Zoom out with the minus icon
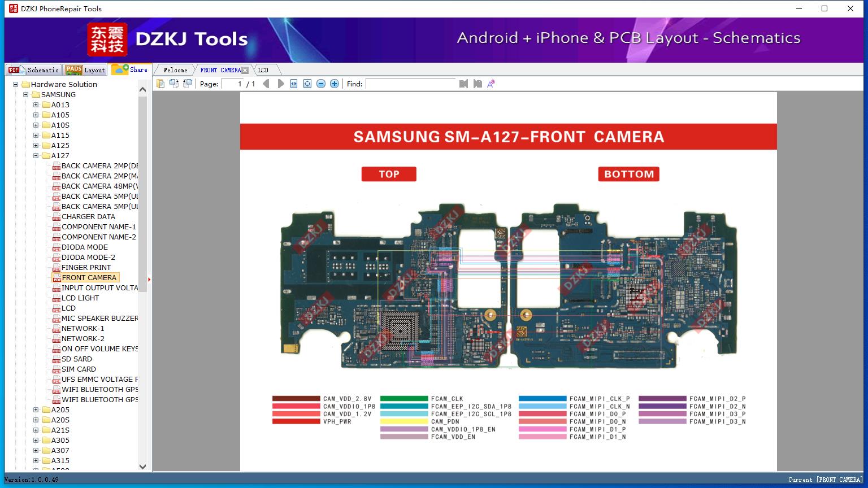868x488 pixels. pos(321,84)
